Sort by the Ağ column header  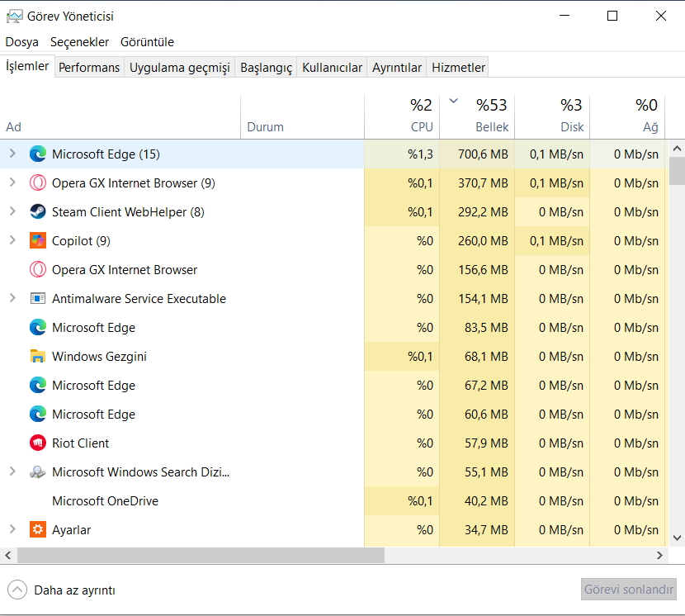pos(627,116)
